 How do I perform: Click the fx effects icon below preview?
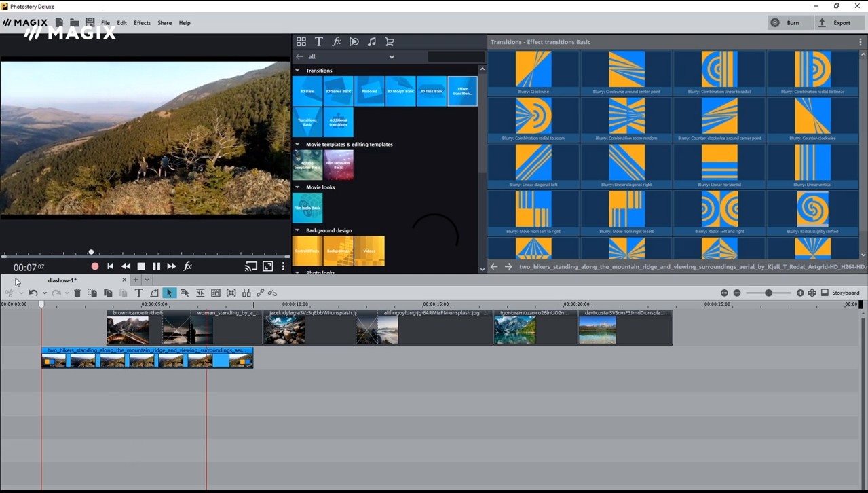tap(188, 267)
